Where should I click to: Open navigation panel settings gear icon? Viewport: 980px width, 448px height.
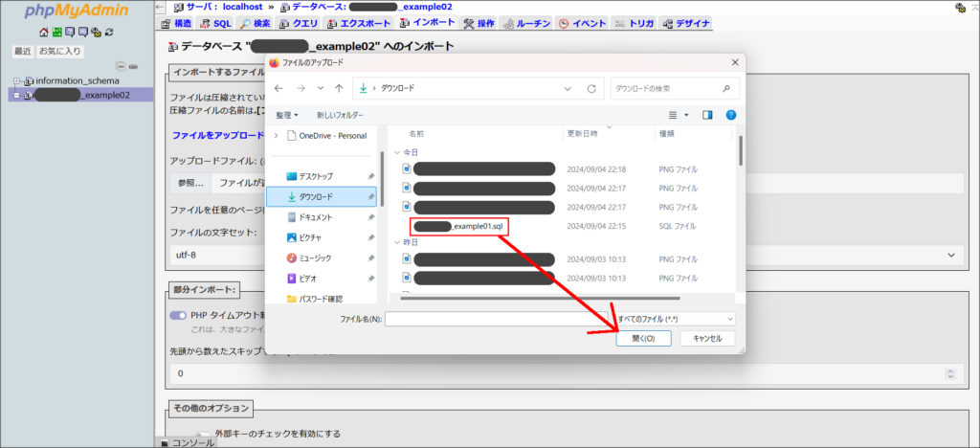pyautogui.click(x=96, y=33)
